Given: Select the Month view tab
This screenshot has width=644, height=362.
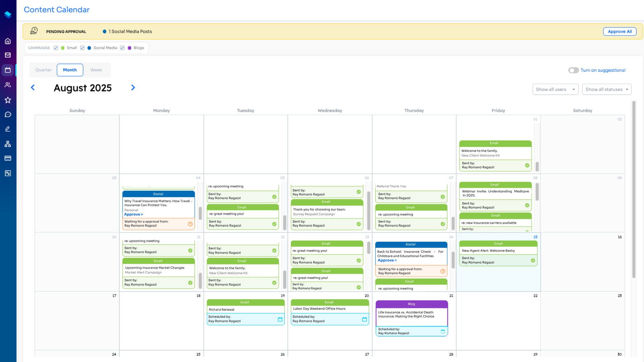Looking at the screenshot, I should pyautogui.click(x=70, y=70).
